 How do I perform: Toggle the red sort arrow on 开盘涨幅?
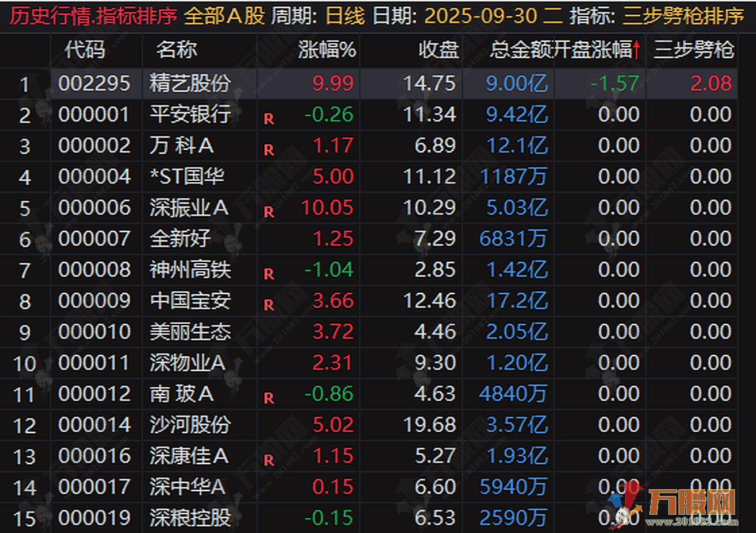tap(637, 49)
